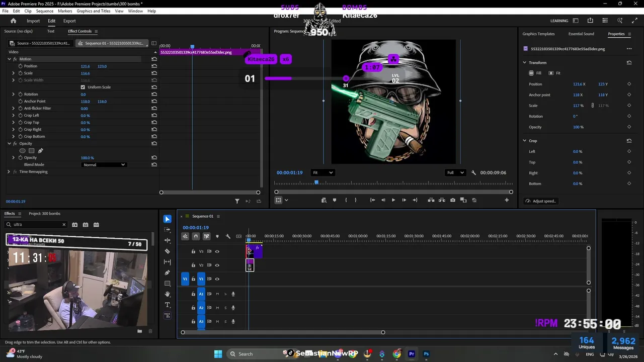Click the Extract button in Program monitor
The width and height of the screenshot is (644, 362).
[442, 200]
